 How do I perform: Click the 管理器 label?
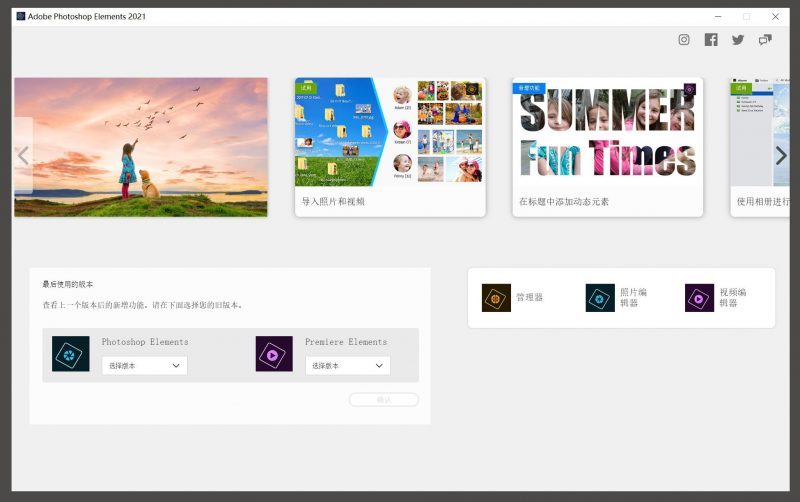[529, 297]
